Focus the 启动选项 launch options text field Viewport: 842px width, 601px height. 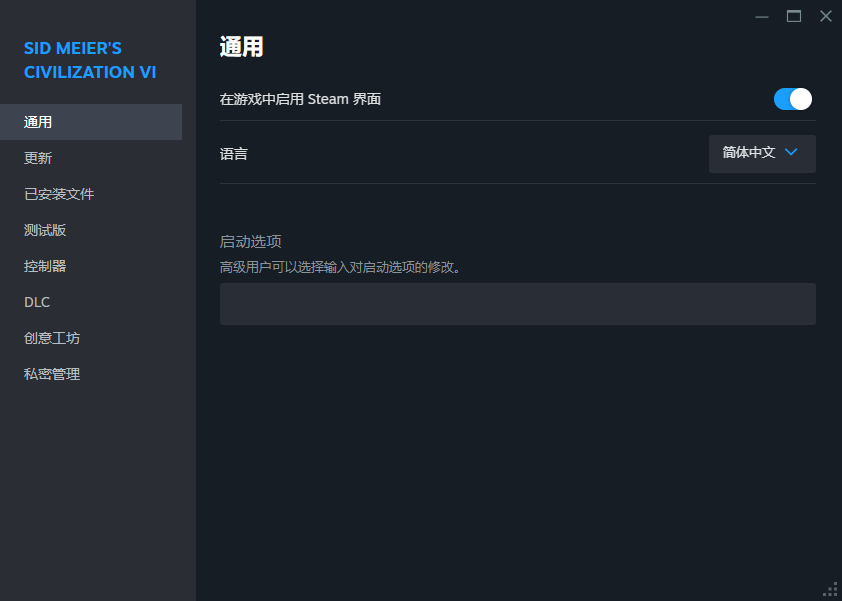(x=518, y=304)
